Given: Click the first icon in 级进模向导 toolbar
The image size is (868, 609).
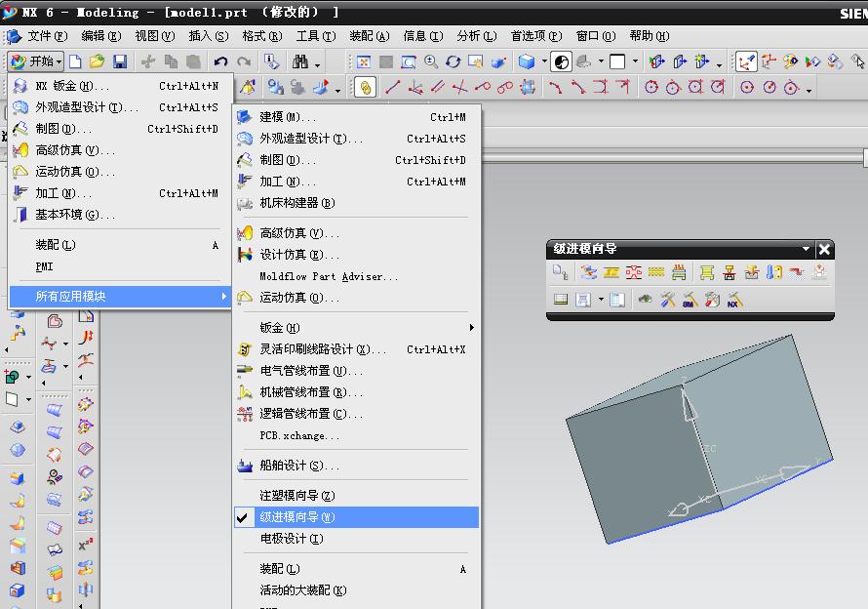Looking at the screenshot, I should (x=560, y=271).
